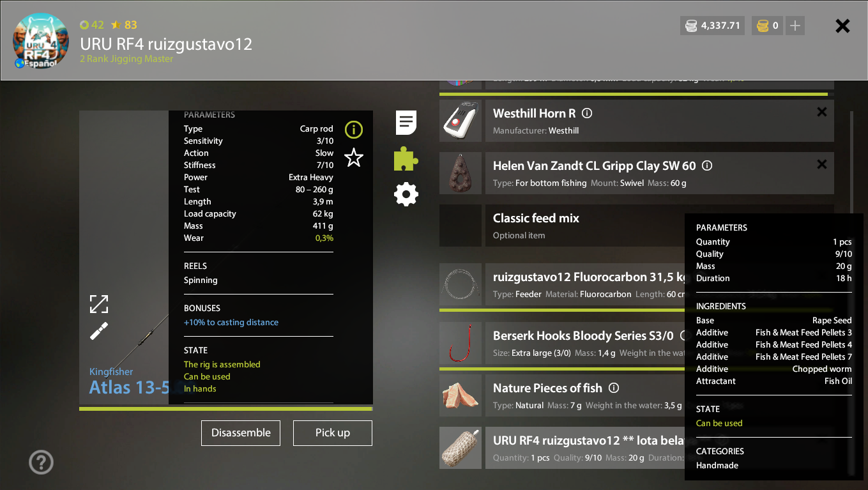Click the Westhill manufacturer name
Screen dimensions: 868x490
(x=563, y=130)
